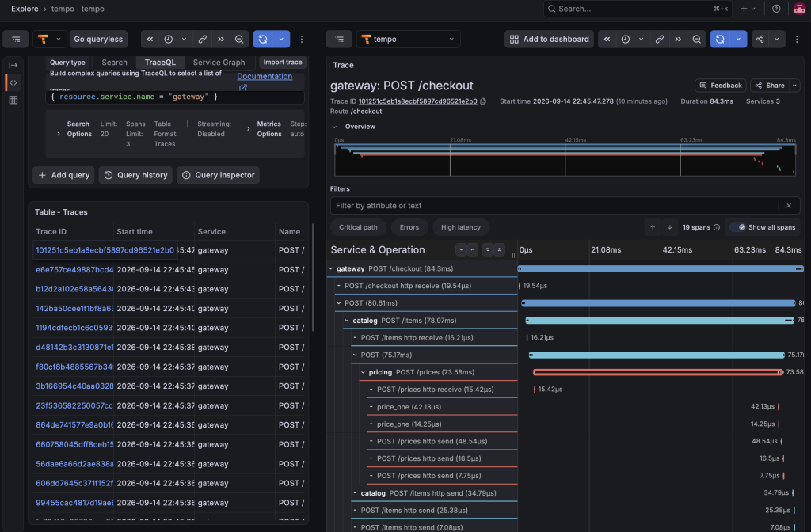Open right pane time picker clock
811x532 pixels.
click(626, 40)
